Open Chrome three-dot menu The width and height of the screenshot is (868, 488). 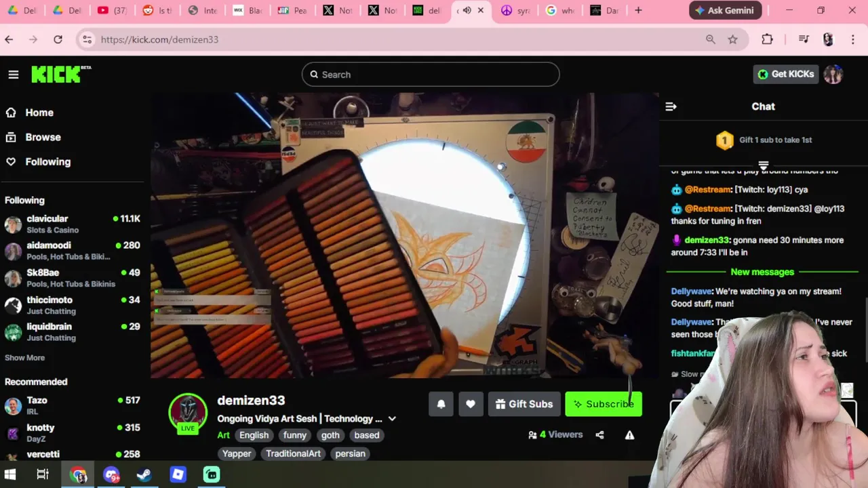[852, 39]
